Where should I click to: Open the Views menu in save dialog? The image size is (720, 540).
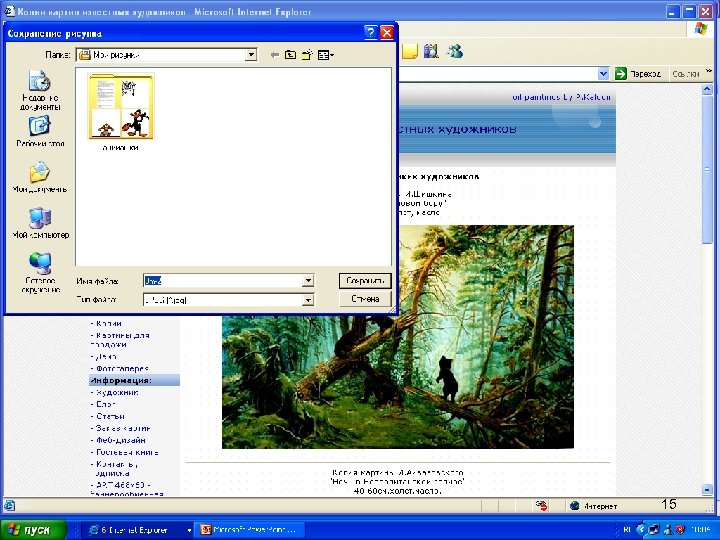326,55
